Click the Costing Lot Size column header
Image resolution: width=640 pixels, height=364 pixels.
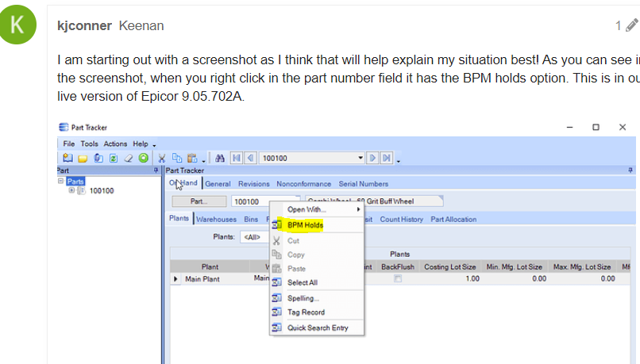click(449, 267)
